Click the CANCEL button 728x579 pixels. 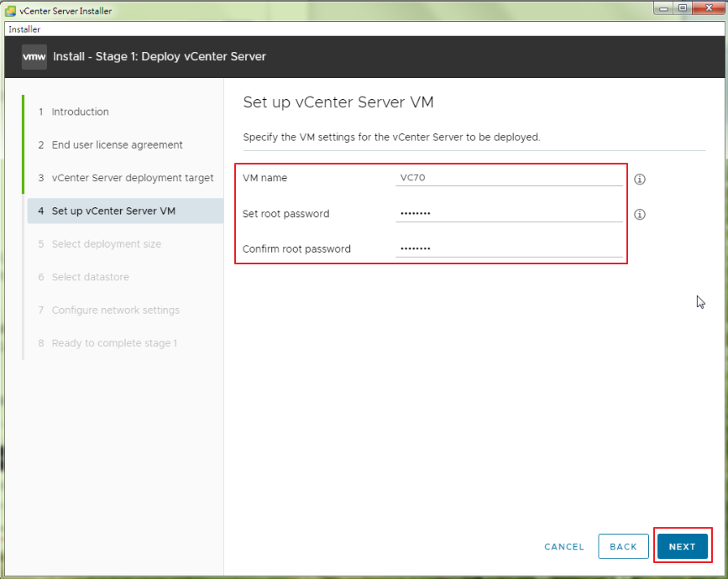click(x=564, y=546)
